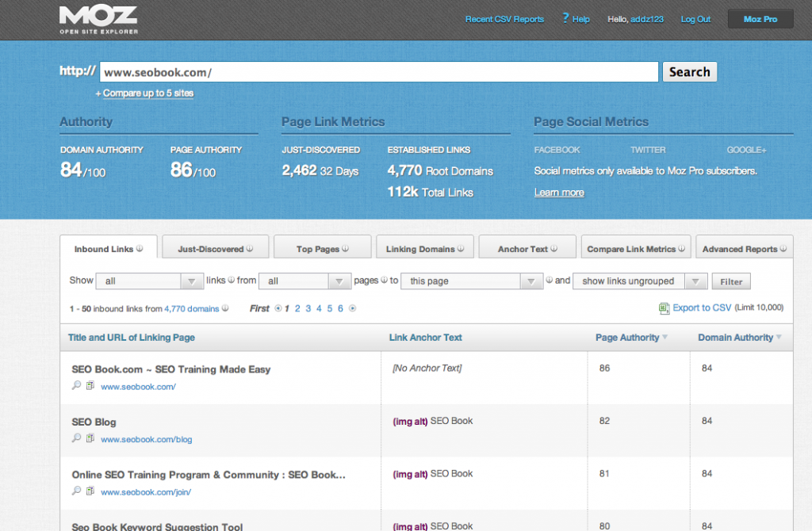812x531 pixels.
Task: Click 'Compare up to 5 sites' link
Action: click(148, 94)
